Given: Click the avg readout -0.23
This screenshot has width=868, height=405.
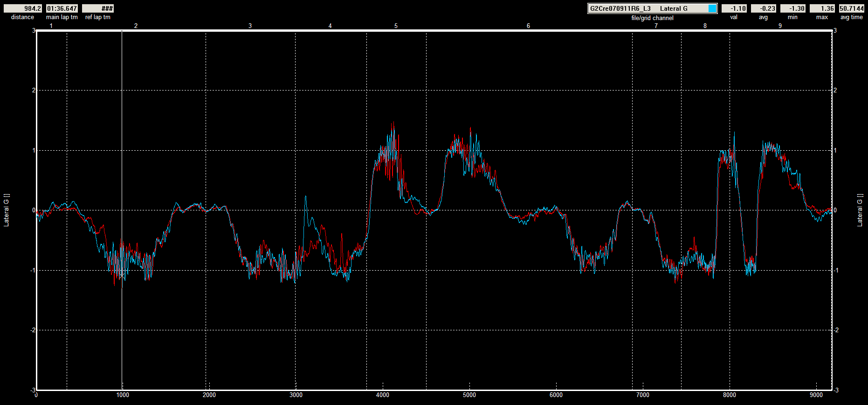Looking at the screenshot, I should click(x=764, y=8).
